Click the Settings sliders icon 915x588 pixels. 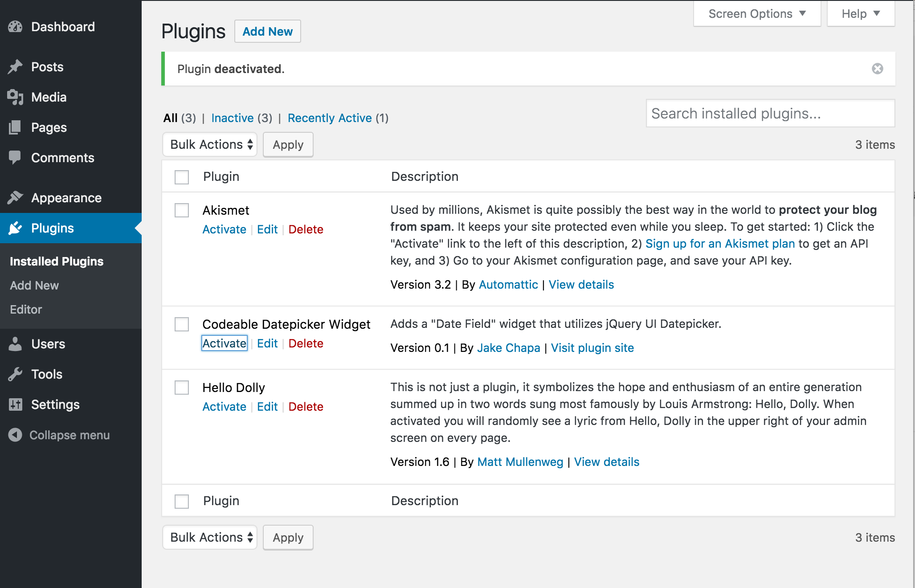pyautogui.click(x=15, y=404)
